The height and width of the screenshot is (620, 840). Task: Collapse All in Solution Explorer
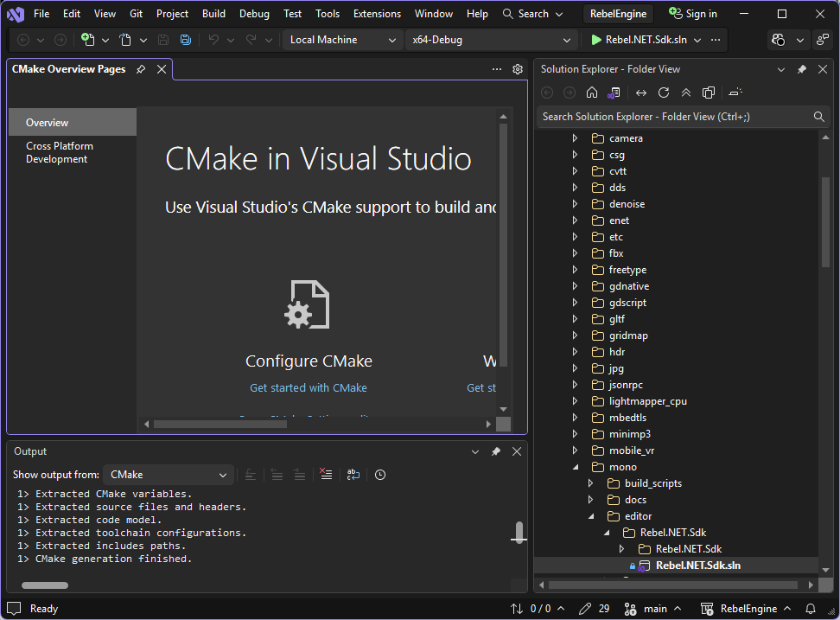685,93
